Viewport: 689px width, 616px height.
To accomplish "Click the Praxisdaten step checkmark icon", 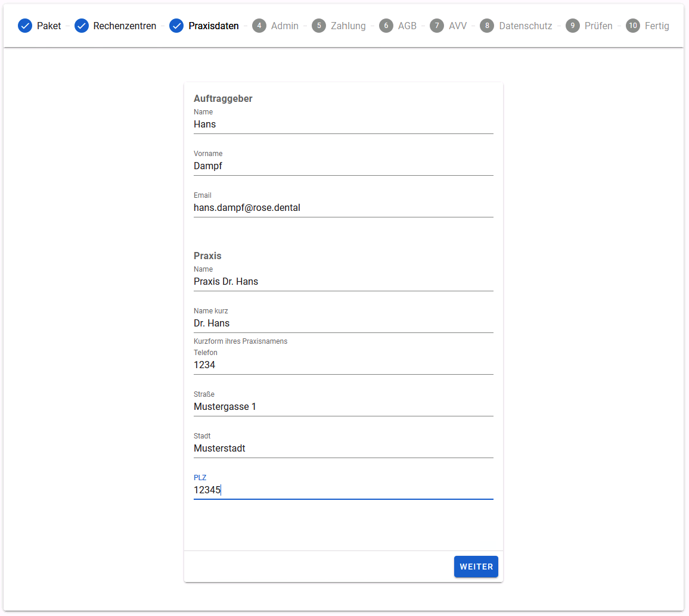I will point(176,26).
